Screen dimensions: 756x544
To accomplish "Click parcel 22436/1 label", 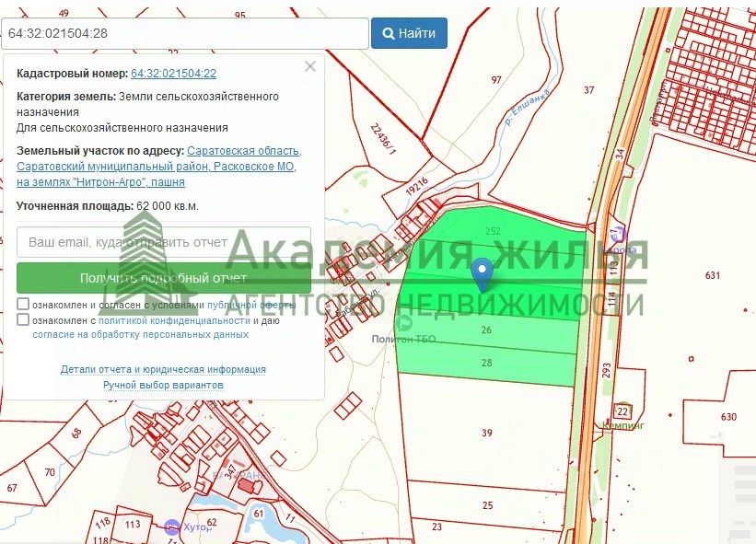I will click(x=384, y=139).
